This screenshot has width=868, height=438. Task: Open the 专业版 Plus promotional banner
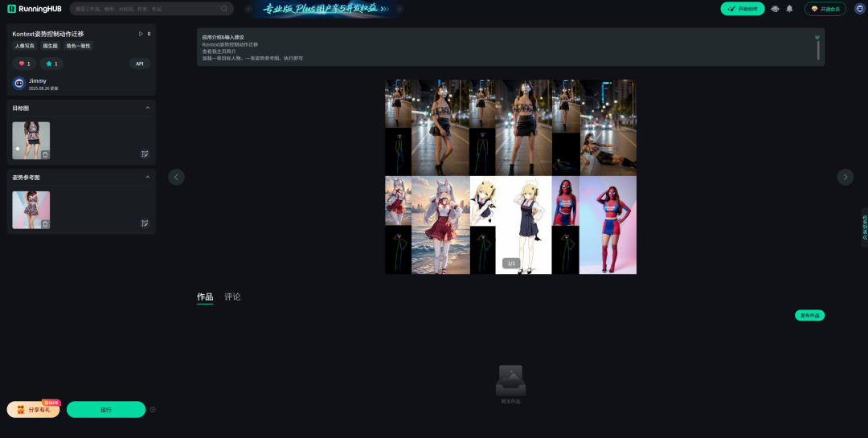325,9
